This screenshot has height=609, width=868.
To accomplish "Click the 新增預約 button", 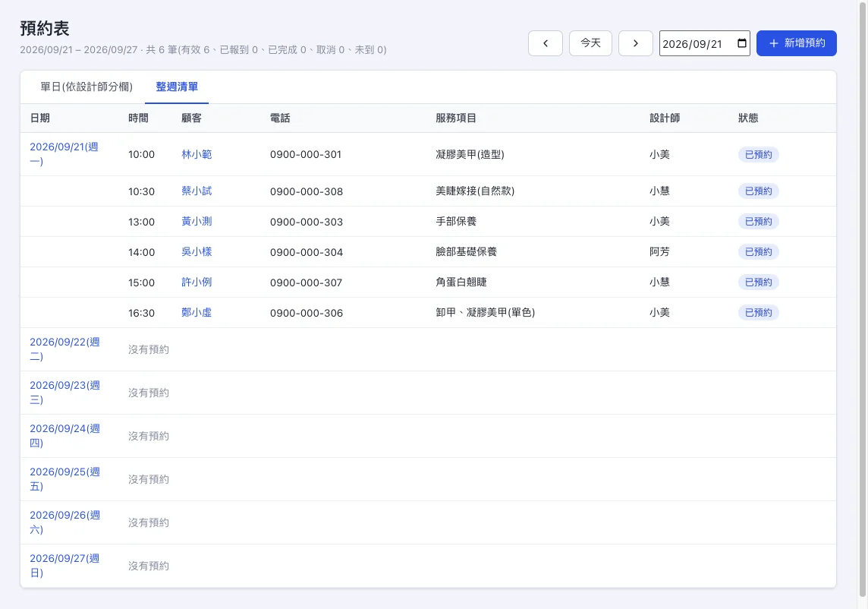I will click(797, 43).
